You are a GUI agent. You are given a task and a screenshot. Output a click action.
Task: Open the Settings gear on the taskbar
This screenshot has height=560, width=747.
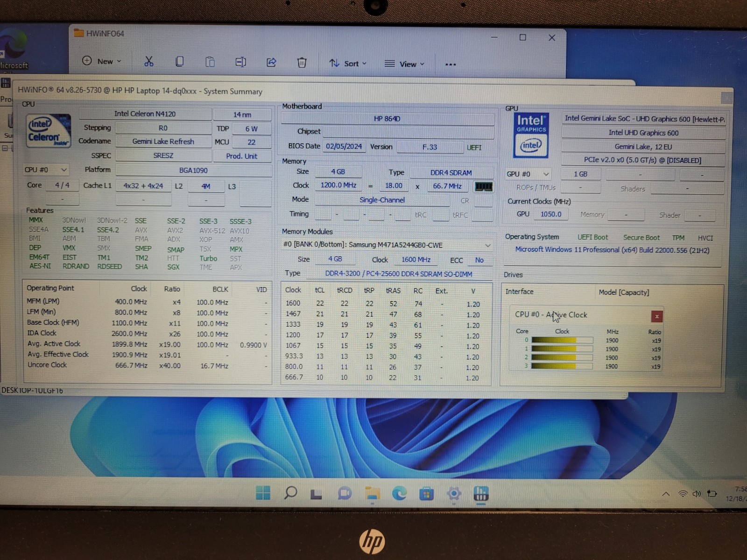(454, 494)
